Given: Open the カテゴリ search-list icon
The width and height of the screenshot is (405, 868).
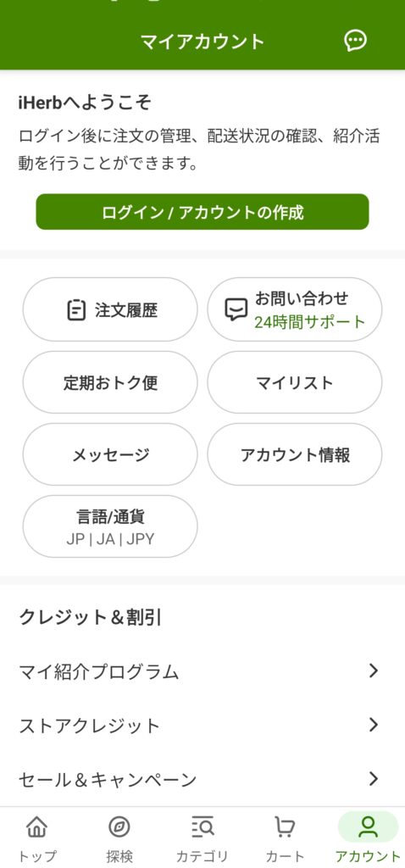Looking at the screenshot, I should tap(202, 827).
